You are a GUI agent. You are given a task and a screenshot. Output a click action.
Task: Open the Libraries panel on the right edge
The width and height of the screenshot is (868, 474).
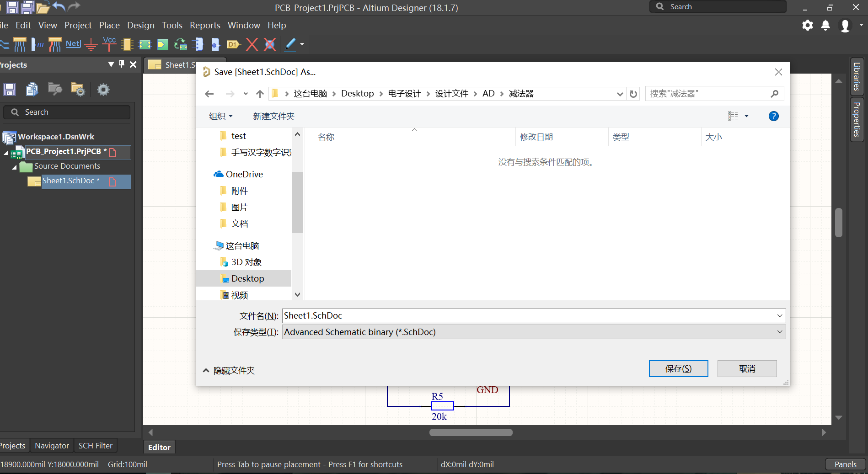click(857, 77)
